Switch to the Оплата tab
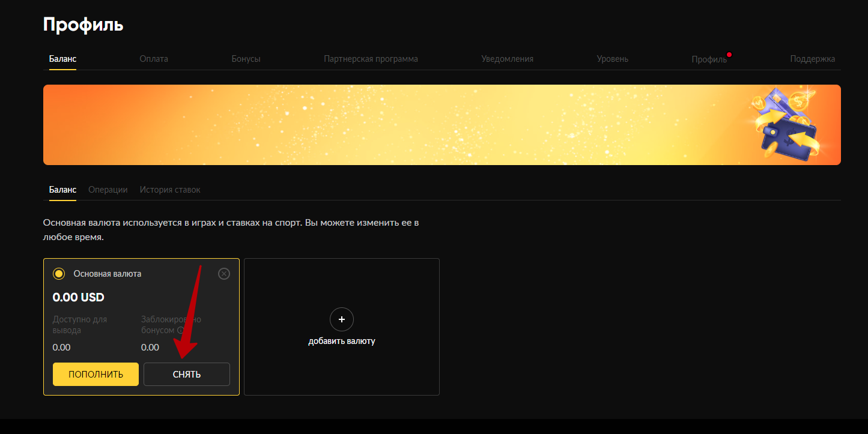 coord(154,59)
